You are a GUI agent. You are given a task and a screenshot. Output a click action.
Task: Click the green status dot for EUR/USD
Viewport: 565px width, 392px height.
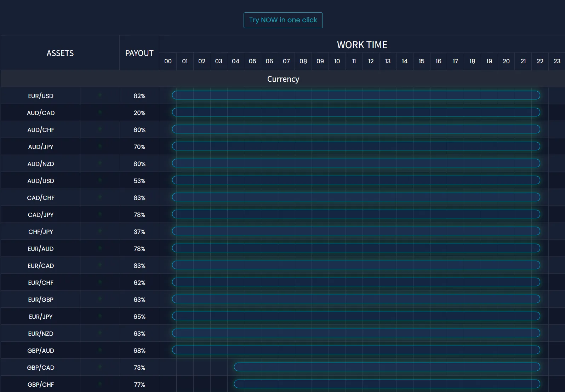click(100, 95)
